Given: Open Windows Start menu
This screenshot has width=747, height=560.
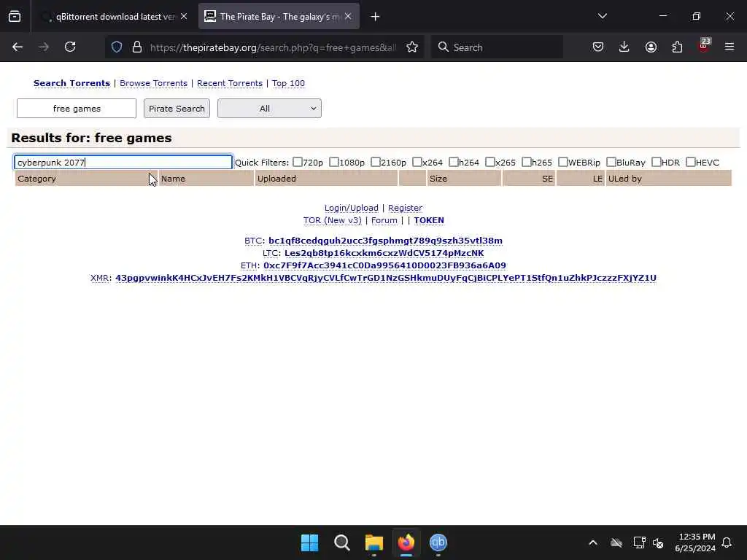Looking at the screenshot, I should 309,542.
